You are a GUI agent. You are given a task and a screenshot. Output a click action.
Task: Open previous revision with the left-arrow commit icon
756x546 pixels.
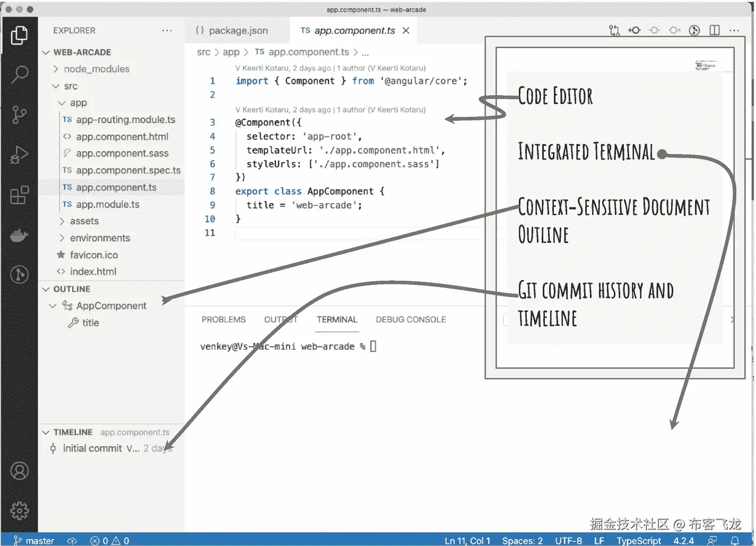pos(635,31)
